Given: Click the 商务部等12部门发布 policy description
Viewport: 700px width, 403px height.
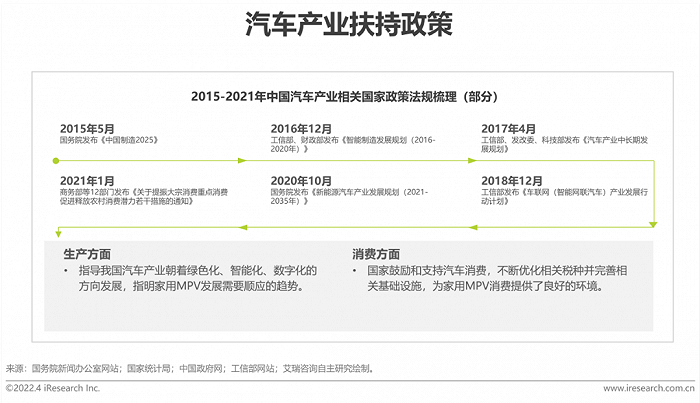Looking at the screenshot, I should 144,197.
